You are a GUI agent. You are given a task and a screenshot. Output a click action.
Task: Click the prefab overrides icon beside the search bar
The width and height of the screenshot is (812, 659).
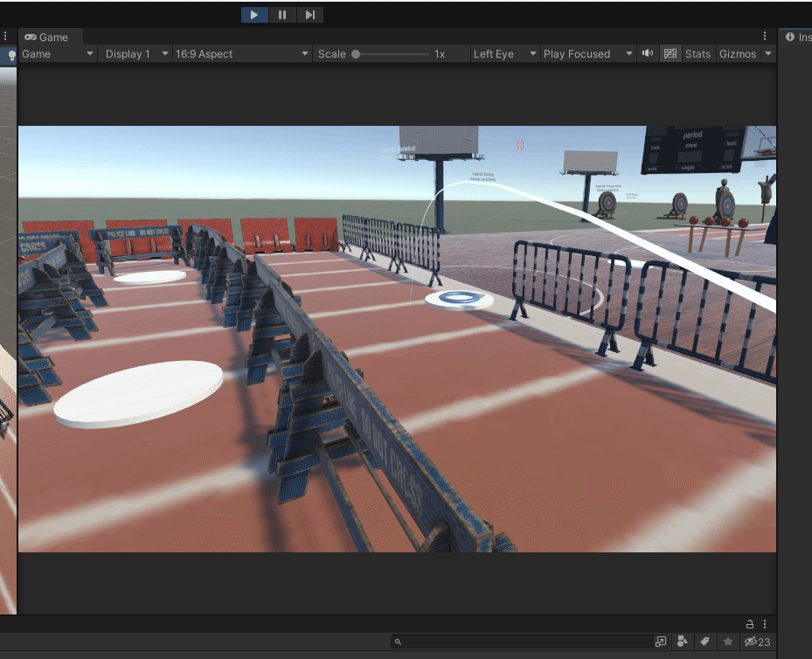point(683,642)
